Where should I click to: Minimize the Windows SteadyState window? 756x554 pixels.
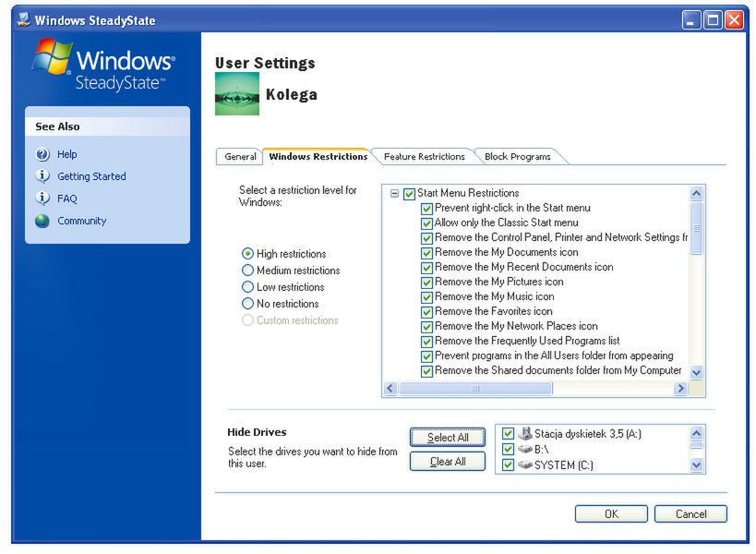tap(690, 20)
